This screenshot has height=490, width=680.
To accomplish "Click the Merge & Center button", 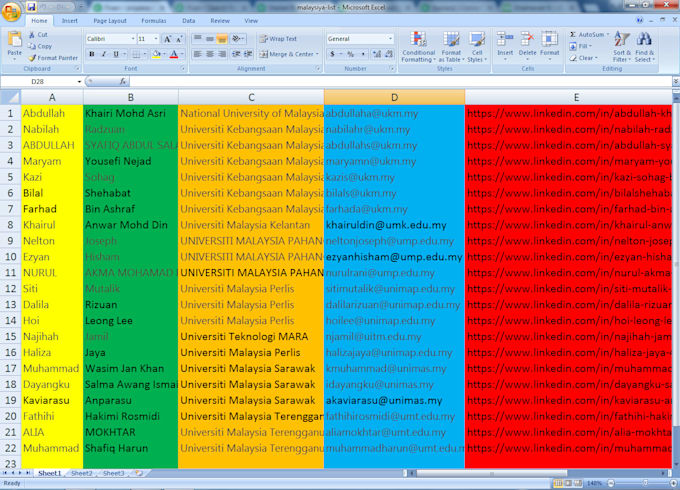I will coord(284,54).
